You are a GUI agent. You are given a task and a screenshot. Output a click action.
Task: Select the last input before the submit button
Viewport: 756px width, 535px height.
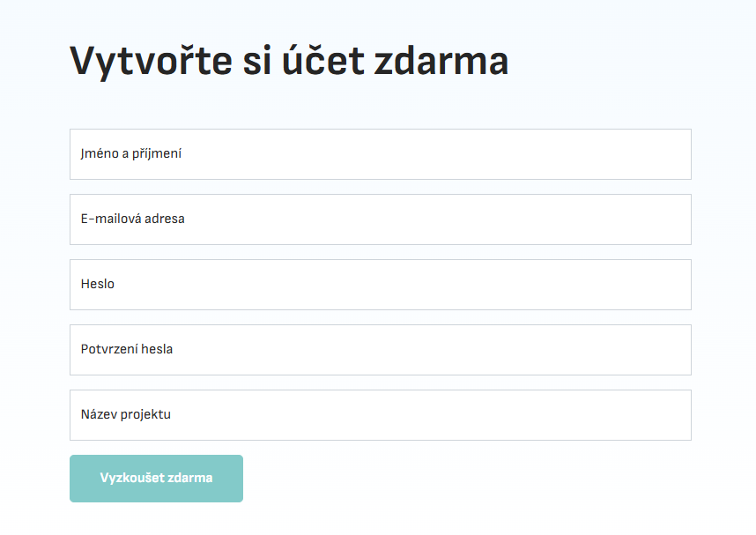coord(380,415)
